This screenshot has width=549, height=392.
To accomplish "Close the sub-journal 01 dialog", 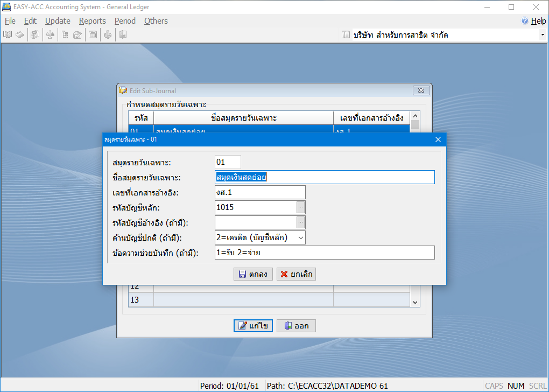I will (438, 139).
